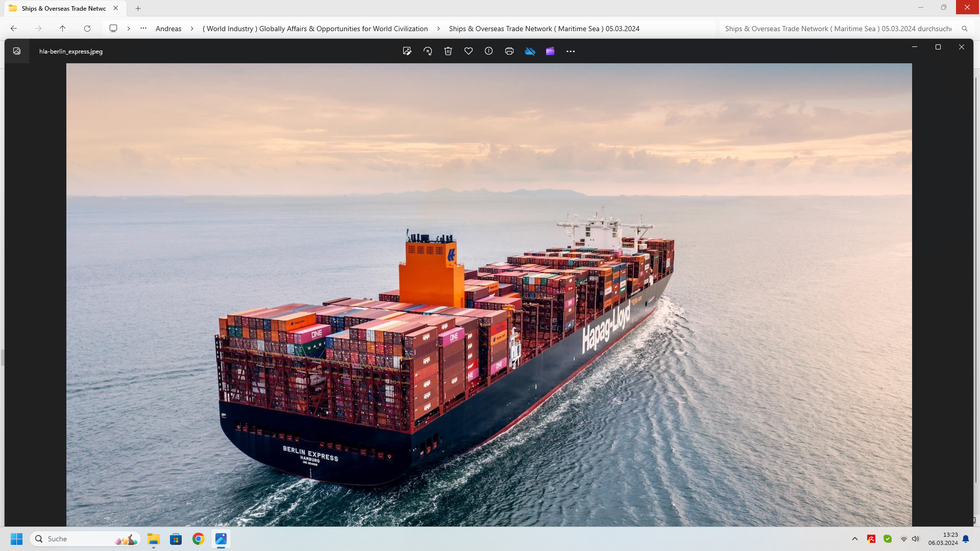Open volume control in system tray

(916, 539)
